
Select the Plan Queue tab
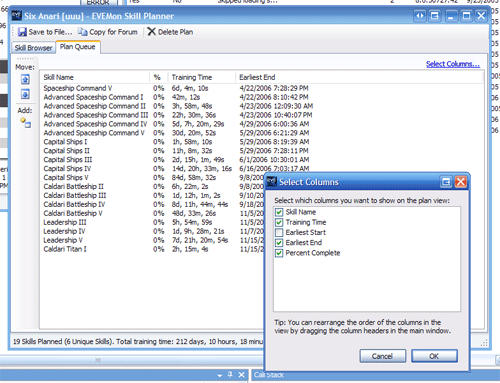tap(78, 47)
